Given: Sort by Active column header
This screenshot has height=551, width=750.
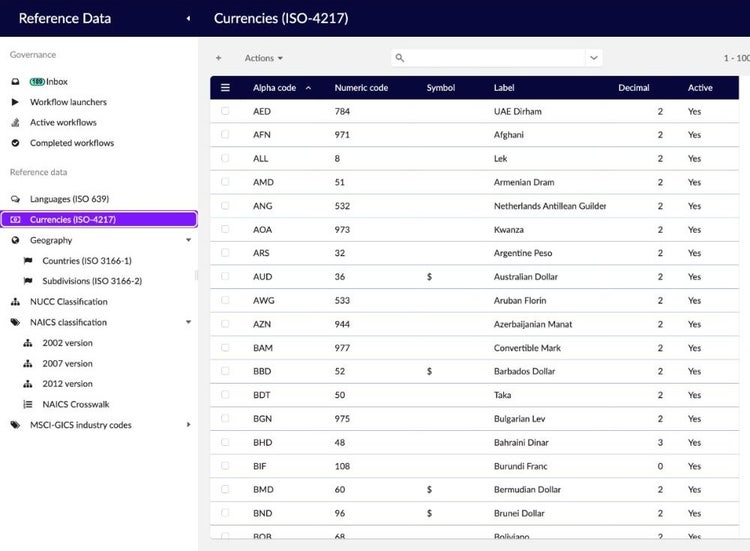Looking at the screenshot, I should pyautogui.click(x=700, y=88).
